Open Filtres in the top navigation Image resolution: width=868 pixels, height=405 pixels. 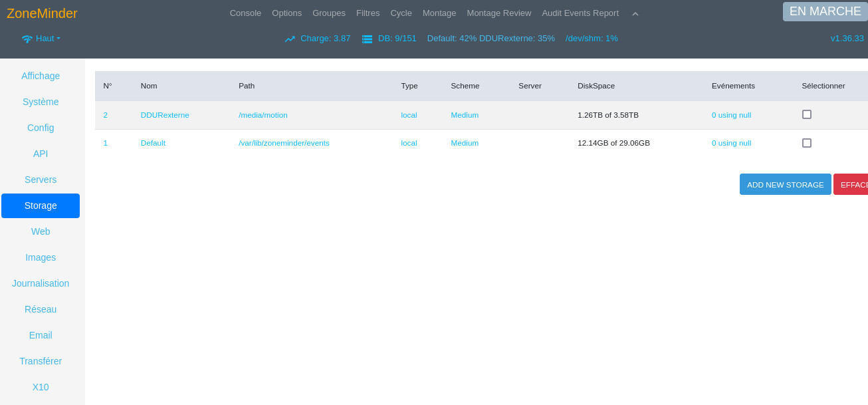pyautogui.click(x=368, y=13)
